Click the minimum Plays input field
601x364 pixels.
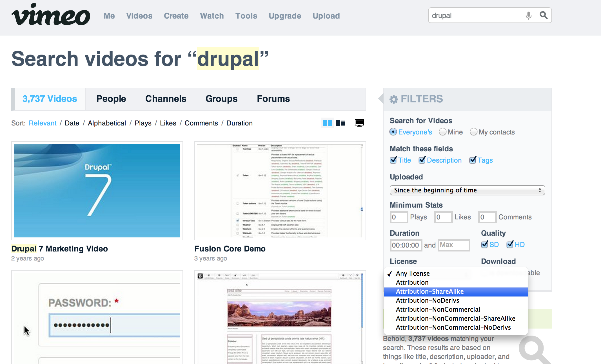[x=399, y=217]
